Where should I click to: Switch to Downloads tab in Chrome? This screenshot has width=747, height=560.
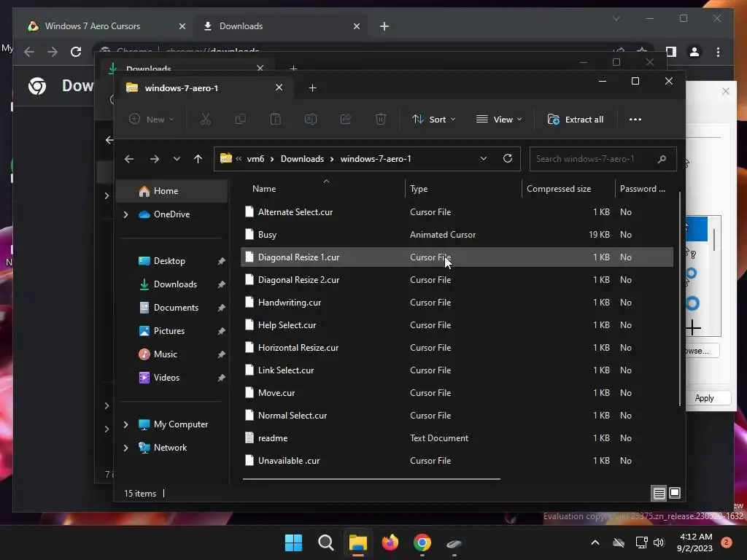point(281,26)
